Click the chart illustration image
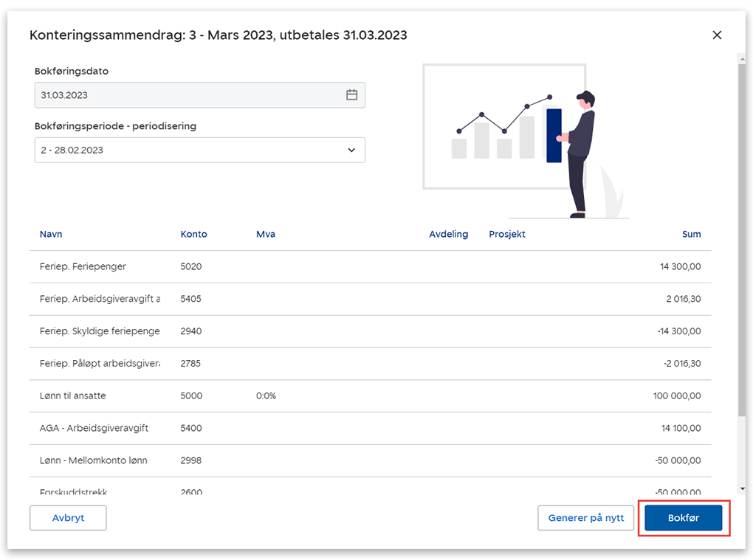Screen dimensions: 753x560 click(526, 140)
